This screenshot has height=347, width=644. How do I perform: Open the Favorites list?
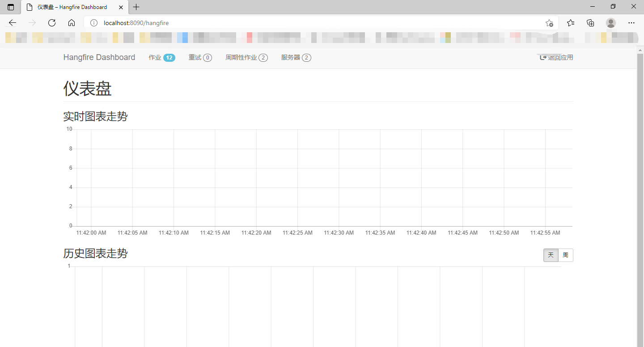(x=571, y=23)
